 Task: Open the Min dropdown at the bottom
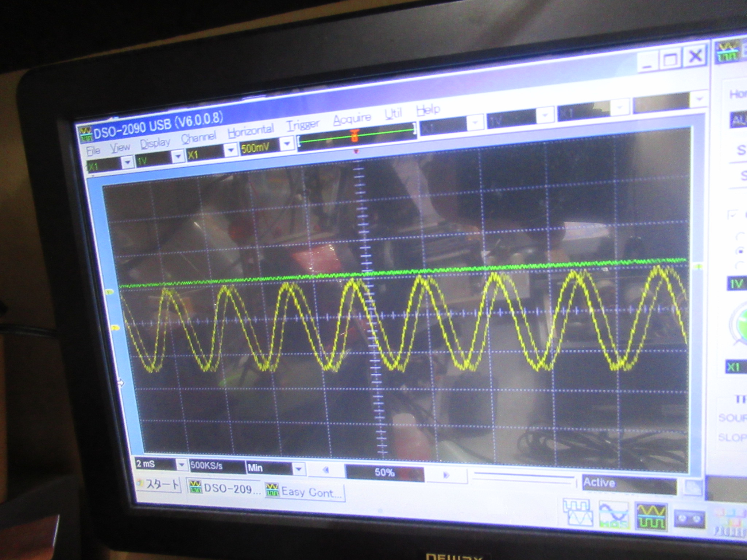point(299,469)
